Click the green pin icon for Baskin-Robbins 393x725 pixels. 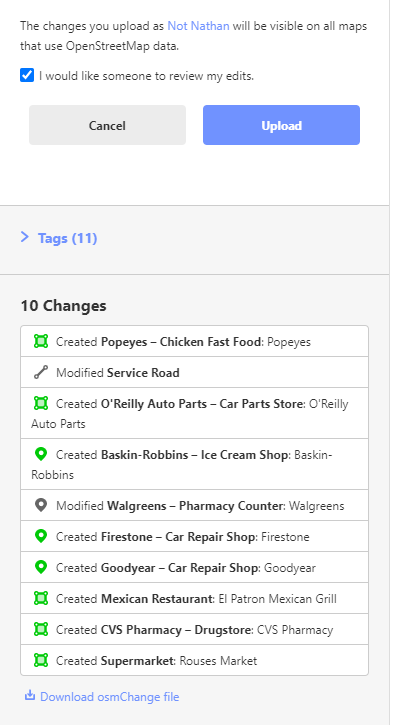coord(41,455)
